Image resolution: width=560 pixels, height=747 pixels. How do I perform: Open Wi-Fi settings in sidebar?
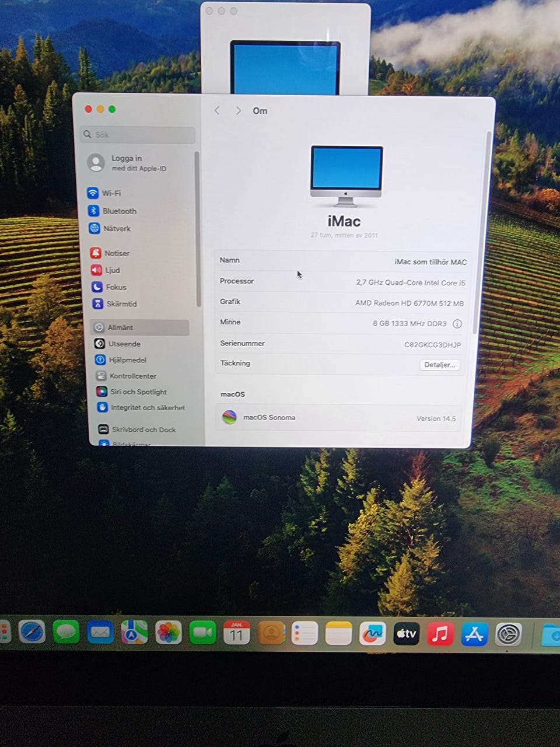[105, 193]
